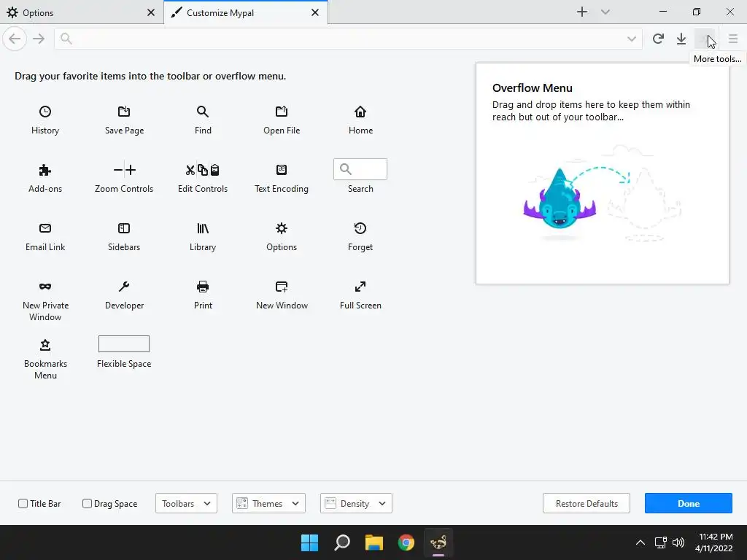This screenshot has width=747, height=560.
Task: Click the Sidebars icon
Action: pos(124,228)
